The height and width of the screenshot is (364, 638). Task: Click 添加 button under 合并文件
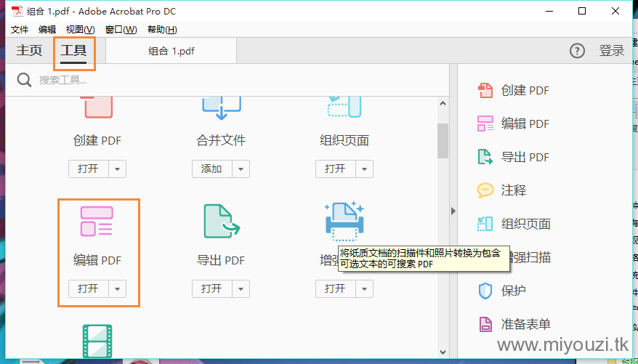(212, 169)
